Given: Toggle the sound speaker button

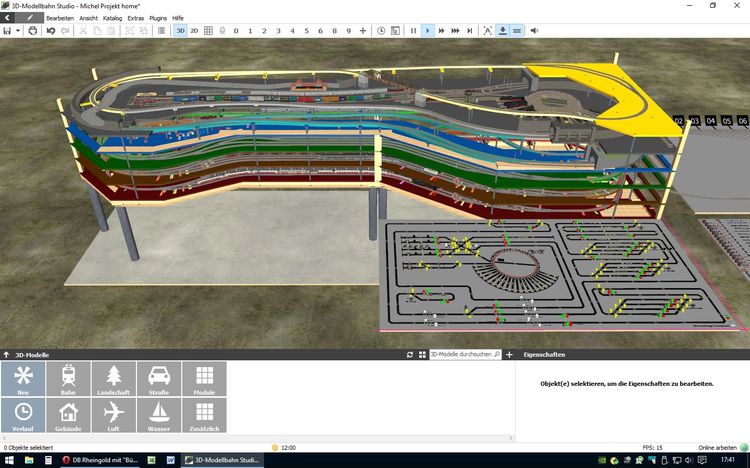Looking at the screenshot, I should (x=533, y=31).
